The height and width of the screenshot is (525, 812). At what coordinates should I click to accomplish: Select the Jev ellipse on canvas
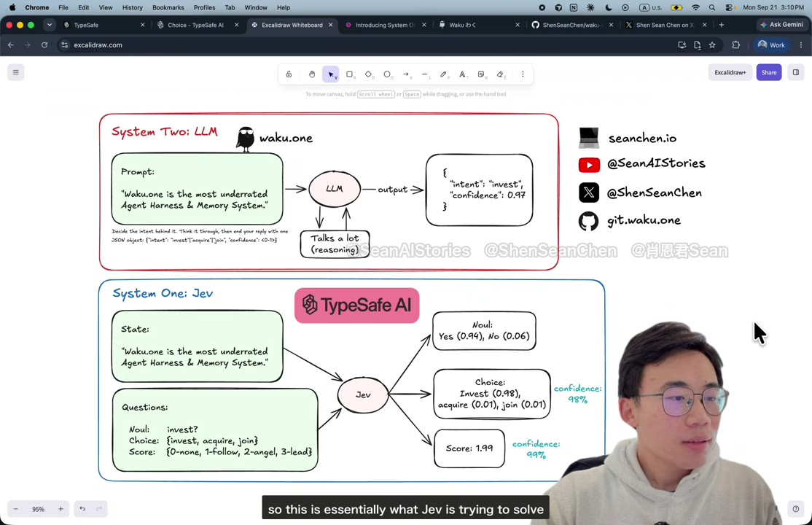point(363,395)
